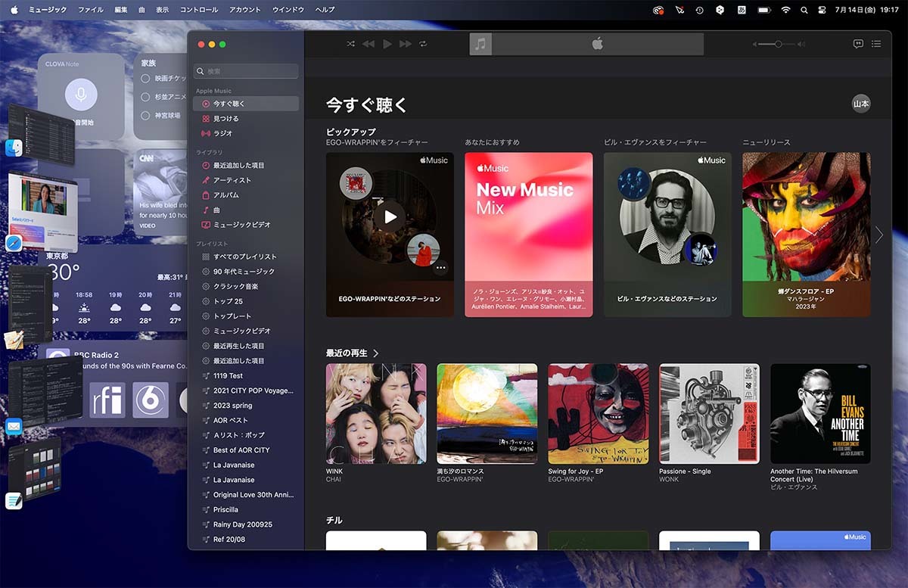Show more picks with the right chevron
908x588 pixels.
[x=879, y=235]
